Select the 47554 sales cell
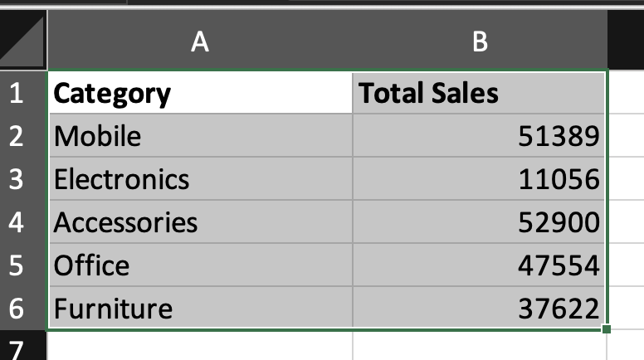This screenshot has height=360, width=644. tap(480, 265)
